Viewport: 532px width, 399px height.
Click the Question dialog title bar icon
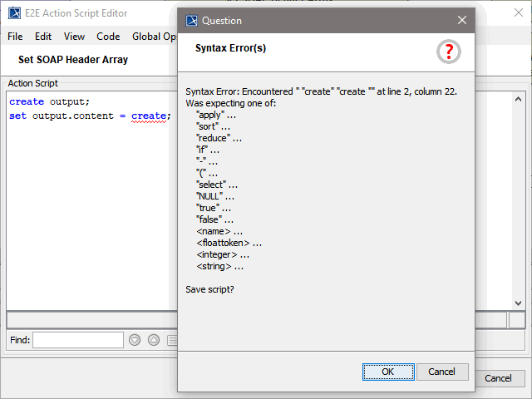point(191,20)
